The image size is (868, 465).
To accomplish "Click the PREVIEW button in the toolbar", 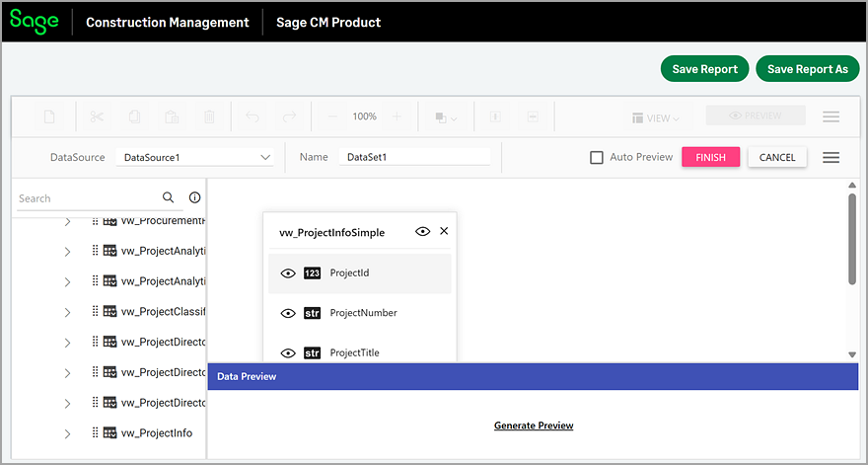I will coord(756,116).
